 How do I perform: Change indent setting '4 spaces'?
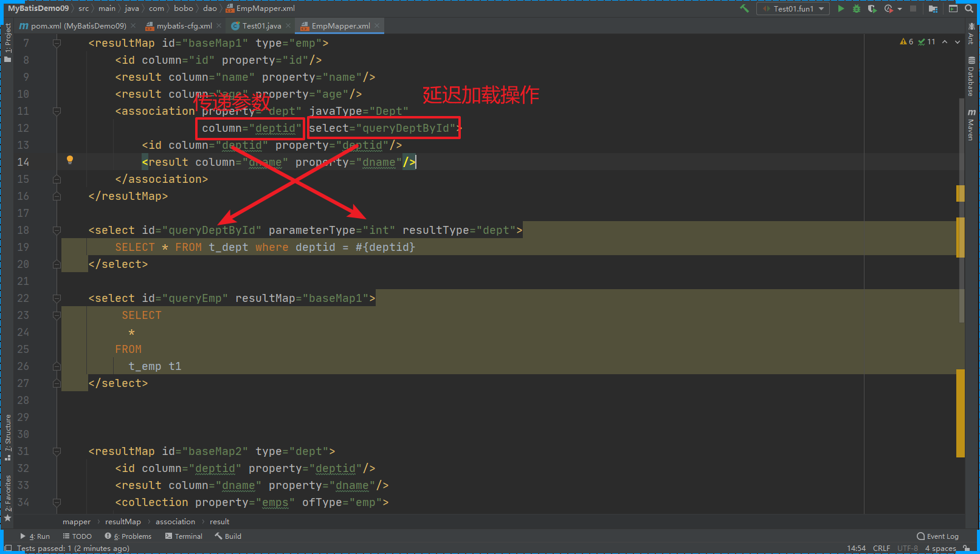[x=940, y=548]
